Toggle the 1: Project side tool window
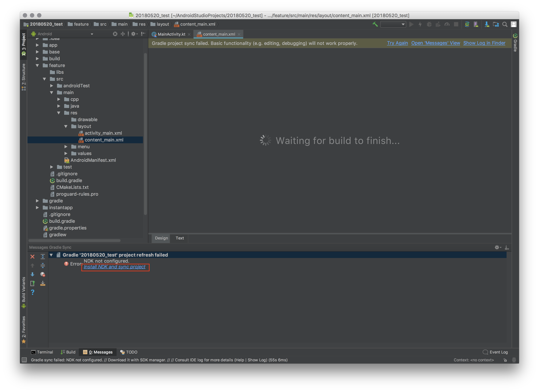This screenshot has height=392, width=539. tap(24, 44)
